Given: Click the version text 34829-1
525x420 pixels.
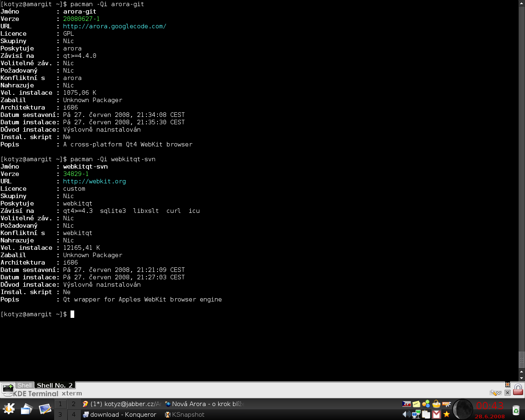Looking at the screenshot, I should pos(76,174).
